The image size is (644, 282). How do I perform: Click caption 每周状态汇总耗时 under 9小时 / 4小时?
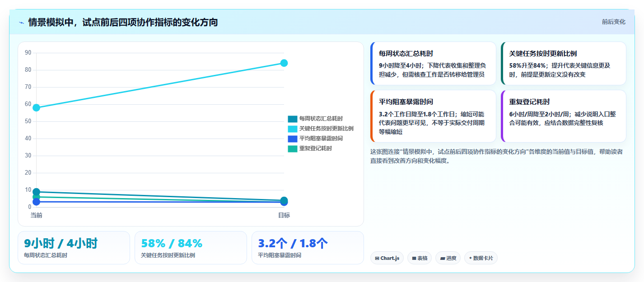point(46,255)
